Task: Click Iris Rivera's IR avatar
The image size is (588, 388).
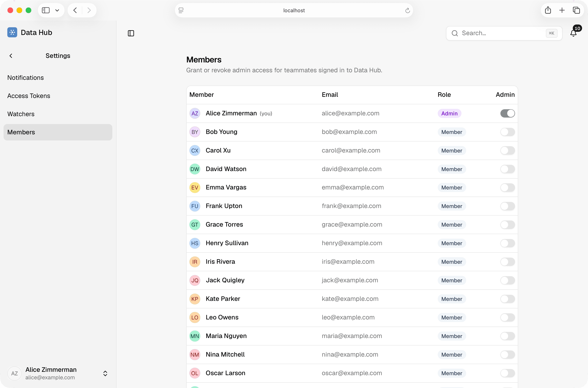Action: point(195,262)
